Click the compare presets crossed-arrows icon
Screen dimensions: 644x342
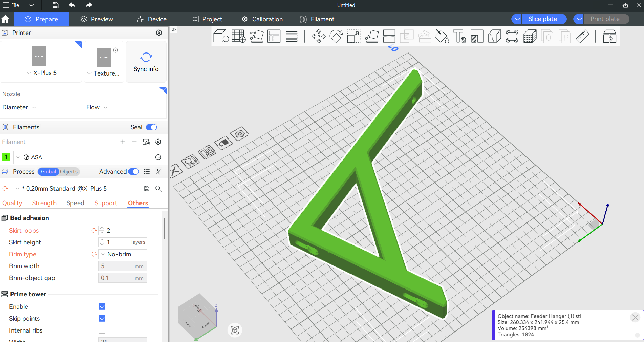158,172
